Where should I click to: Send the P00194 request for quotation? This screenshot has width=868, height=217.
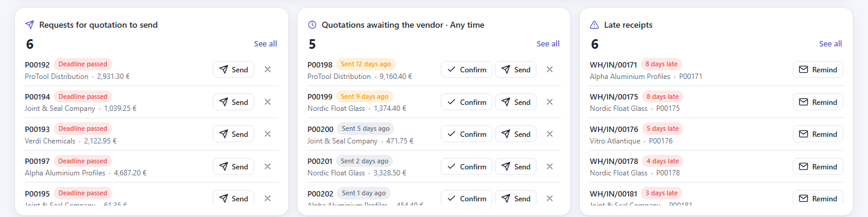233,102
